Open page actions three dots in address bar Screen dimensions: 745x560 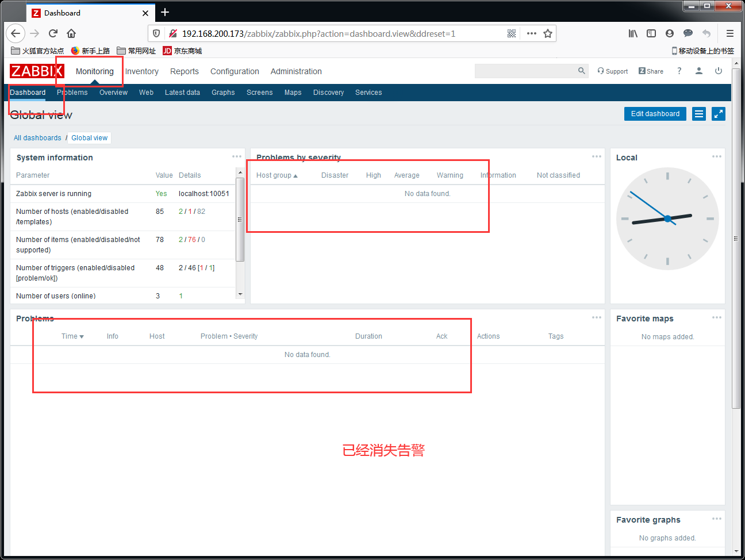coord(532,33)
